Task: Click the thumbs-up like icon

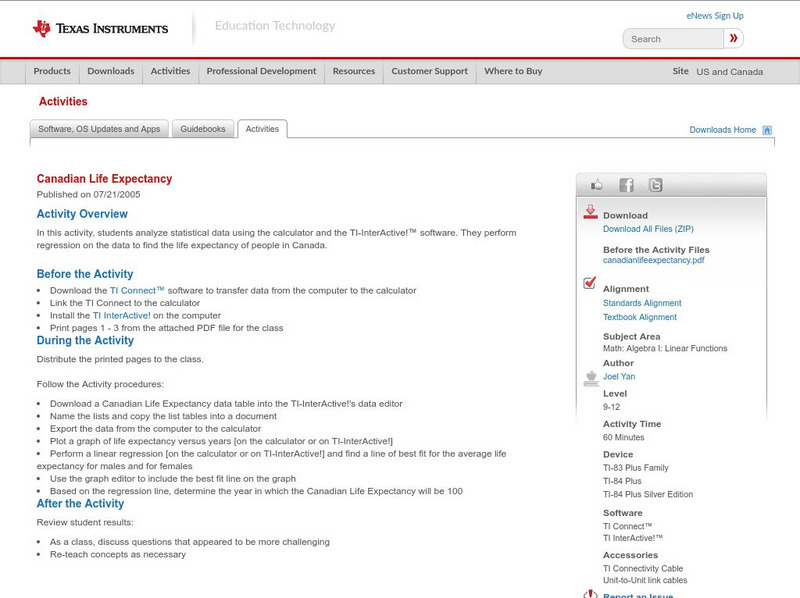Action: [596, 185]
